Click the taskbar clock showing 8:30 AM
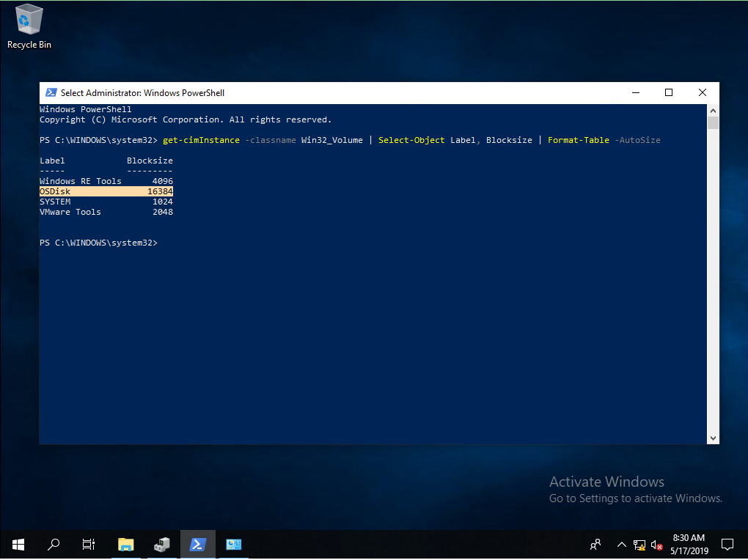Screen dimensions: 748x560 click(x=689, y=545)
